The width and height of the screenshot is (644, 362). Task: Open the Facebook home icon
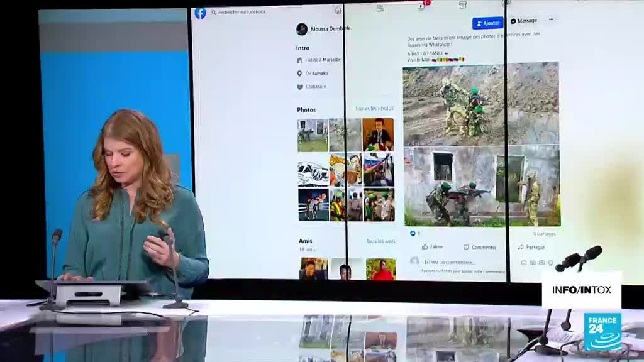(x=338, y=10)
